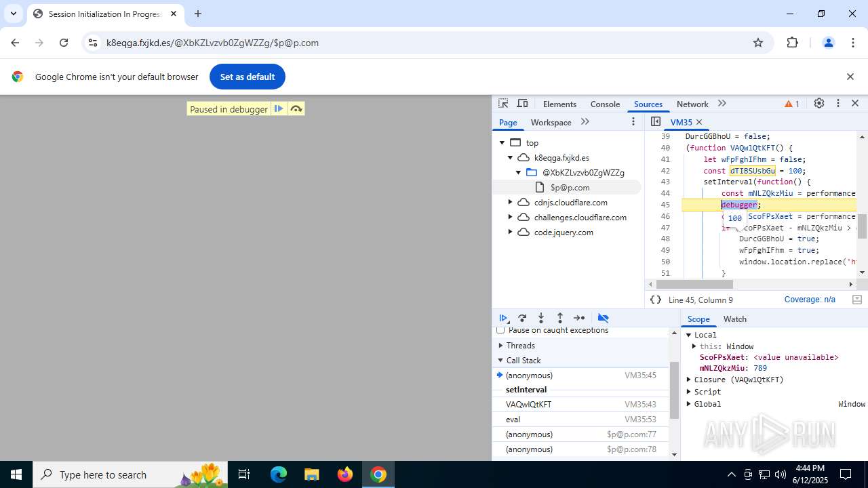Collapse the k8eqga.fxjkd.es domain node

[511, 158]
